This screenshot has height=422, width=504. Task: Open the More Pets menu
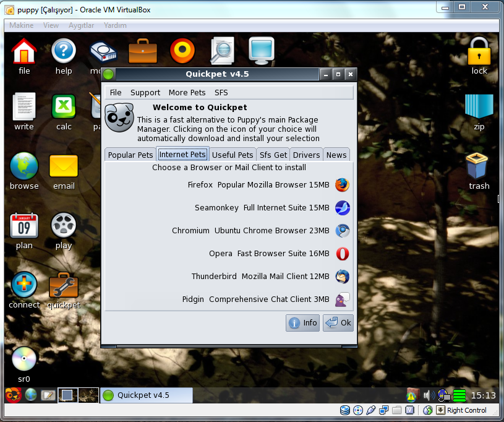pos(187,92)
